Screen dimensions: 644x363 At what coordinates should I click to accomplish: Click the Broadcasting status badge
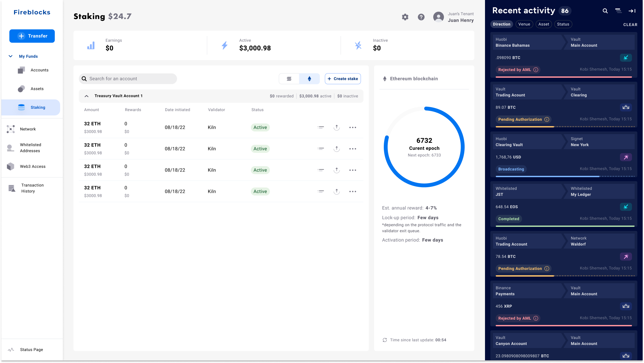(x=511, y=169)
